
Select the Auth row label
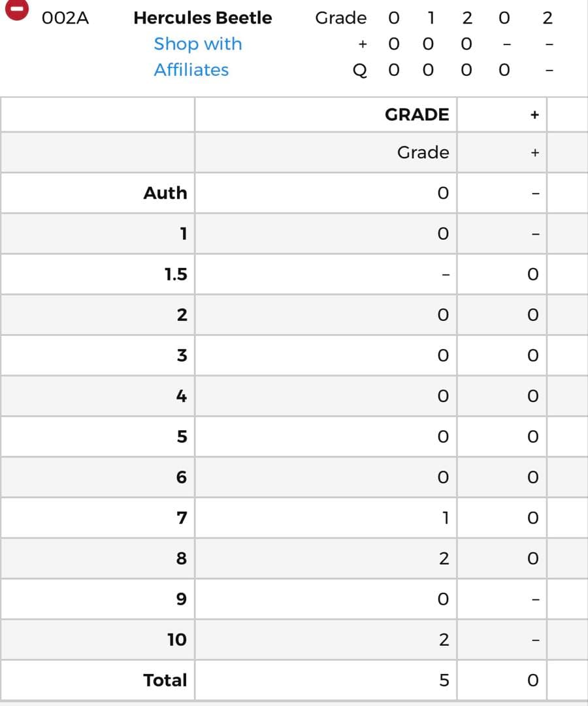[165, 193]
